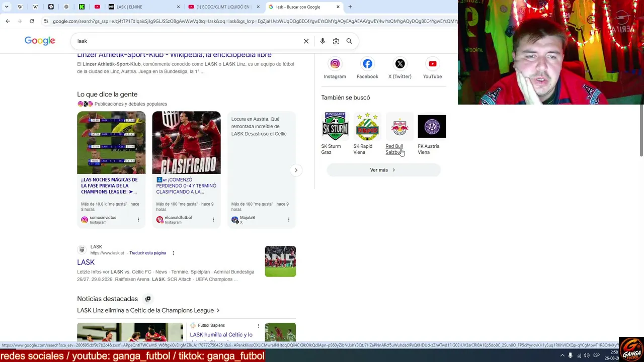644x362 pixels.
Task: Switch to the pinned Kick tab
Action: [x=82, y=7]
